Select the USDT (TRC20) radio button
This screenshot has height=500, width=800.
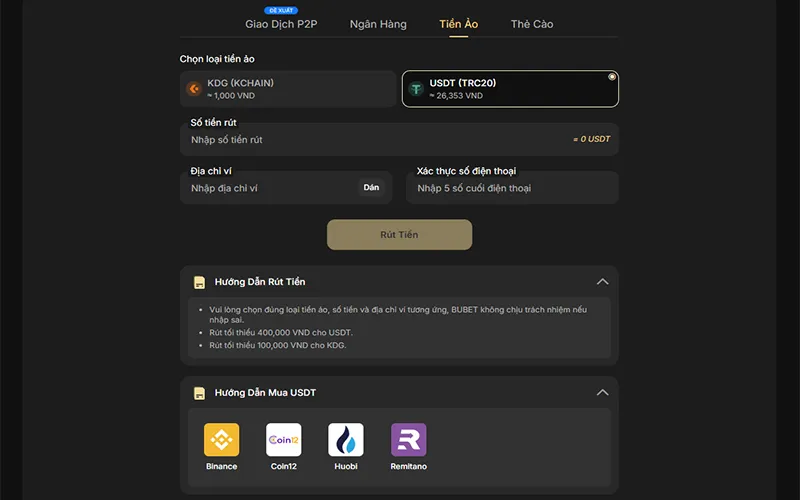(x=612, y=77)
